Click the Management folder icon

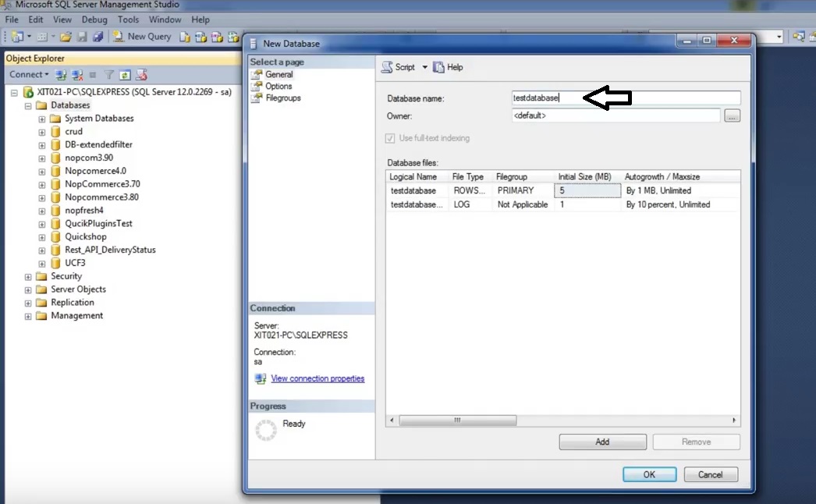41,316
